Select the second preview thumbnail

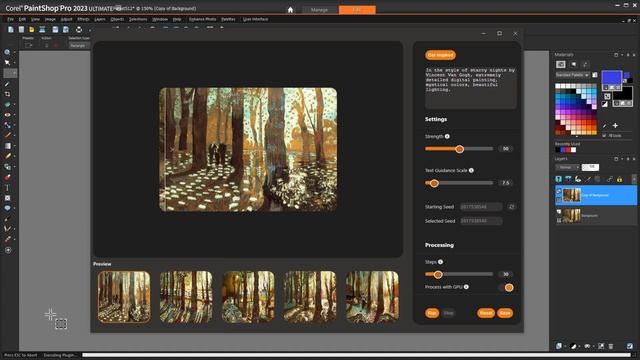tap(186, 297)
